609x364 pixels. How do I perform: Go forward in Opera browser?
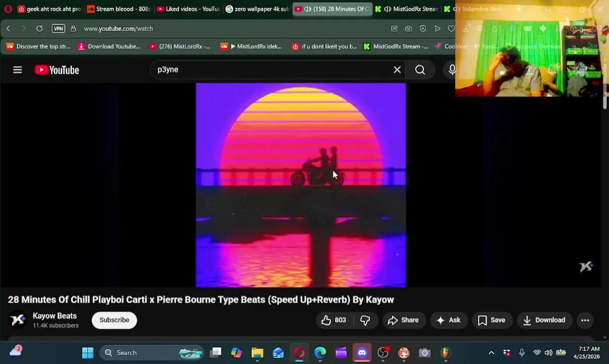point(23,29)
